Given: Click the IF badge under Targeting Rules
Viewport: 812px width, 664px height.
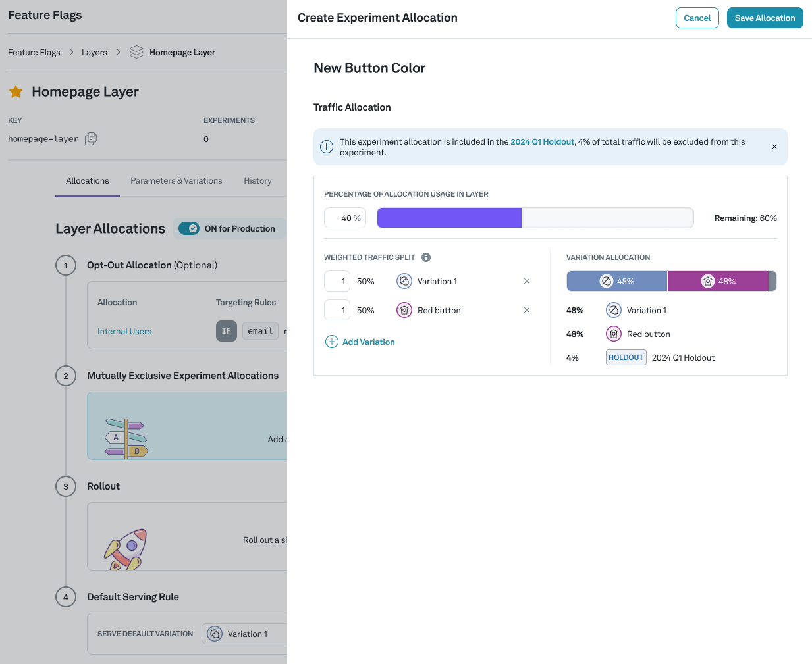Looking at the screenshot, I should [x=226, y=331].
